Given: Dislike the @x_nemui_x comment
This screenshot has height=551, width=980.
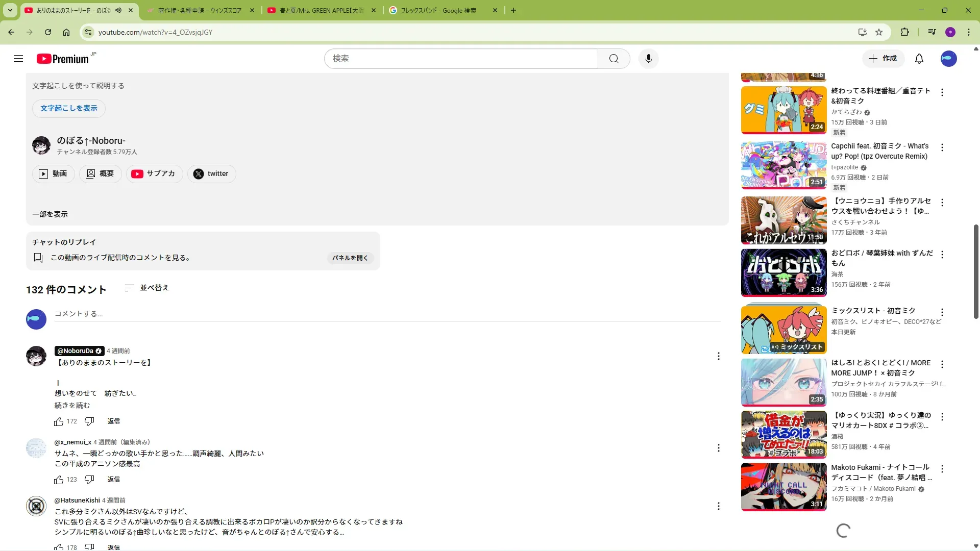Looking at the screenshot, I should point(89,480).
